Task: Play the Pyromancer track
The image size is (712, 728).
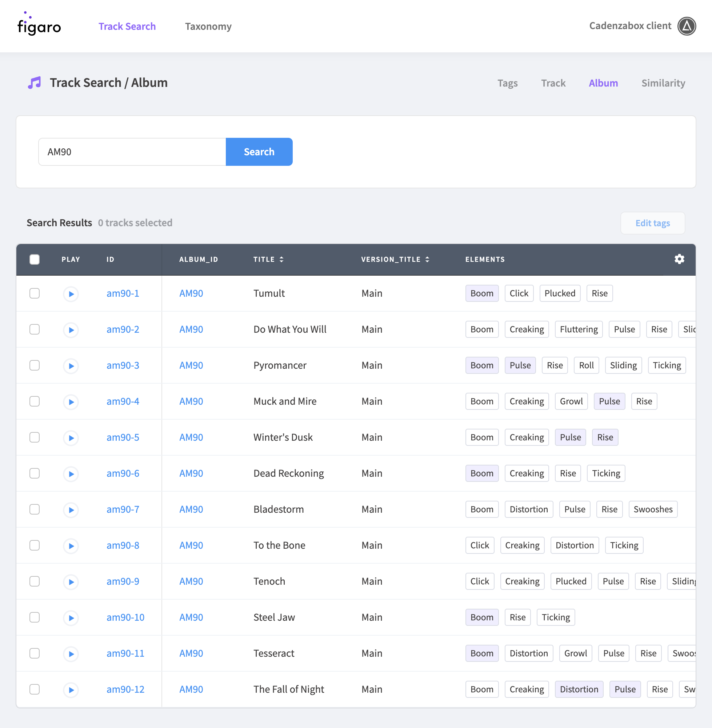Action: pos(71,366)
